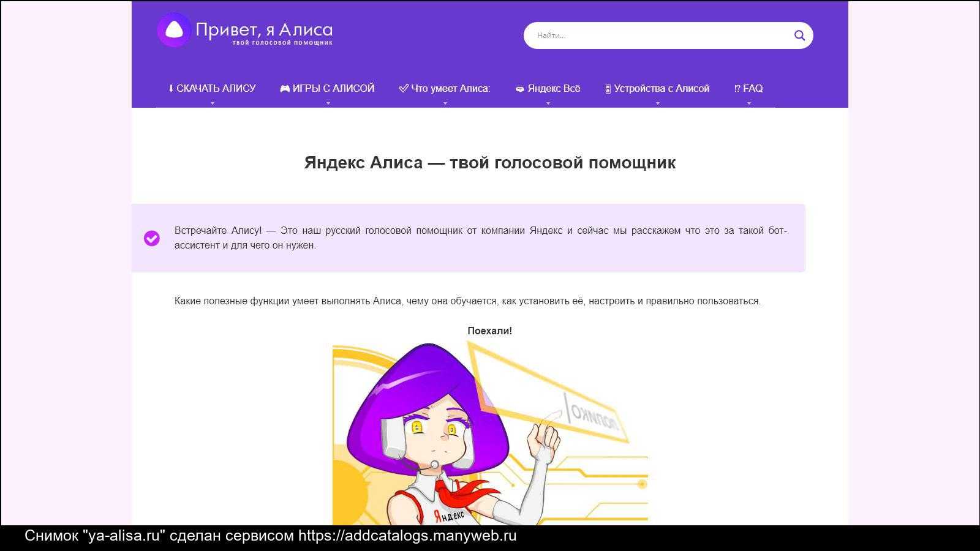The height and width of the screenshot is (551, 980).
Task: Expand dropdown arrow under 'Устройства с Алисой'
Action: pyautogui.click(x=658, y=103)
